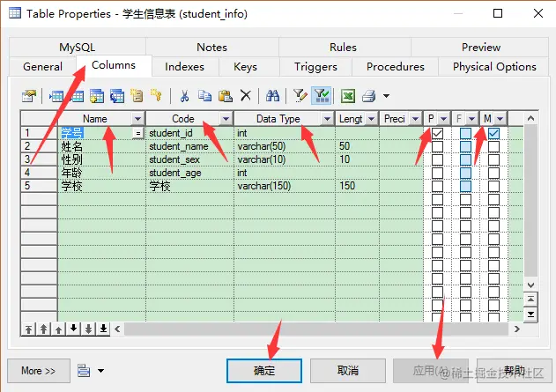Move selected row down one page
Viewport: 556px width, 392px height.
pyautogui.click(x=88, y=329)
